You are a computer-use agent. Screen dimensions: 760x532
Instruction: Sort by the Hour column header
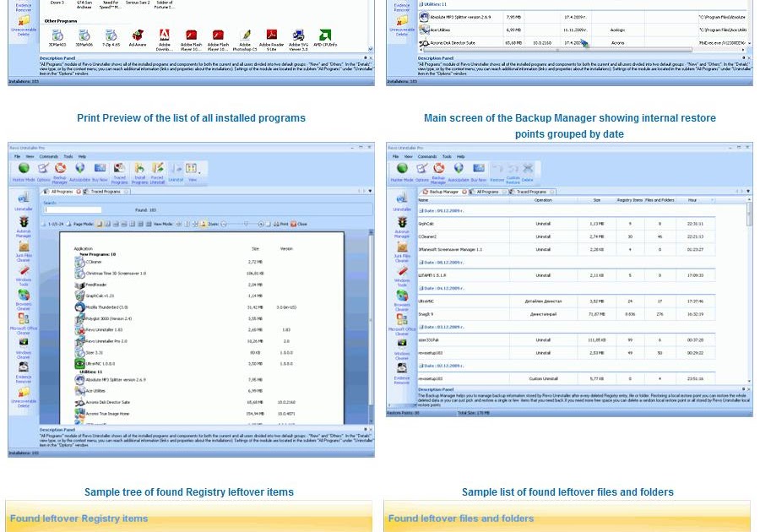pyautogui.click(x=695, y=200)
